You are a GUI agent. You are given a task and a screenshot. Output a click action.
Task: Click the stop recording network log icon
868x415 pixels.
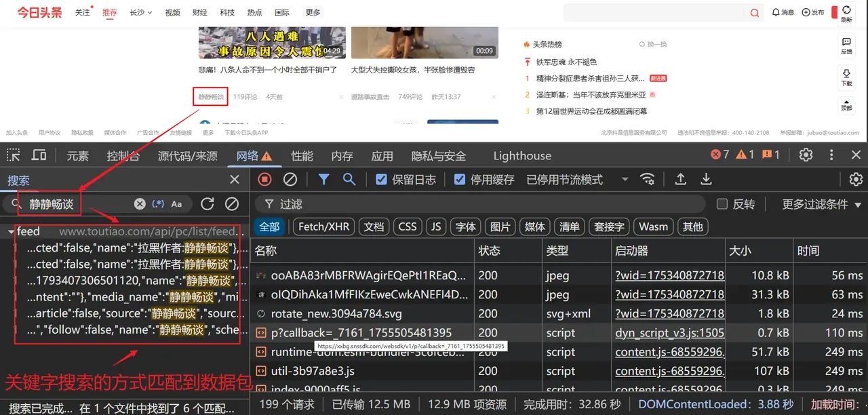[265, 179]
